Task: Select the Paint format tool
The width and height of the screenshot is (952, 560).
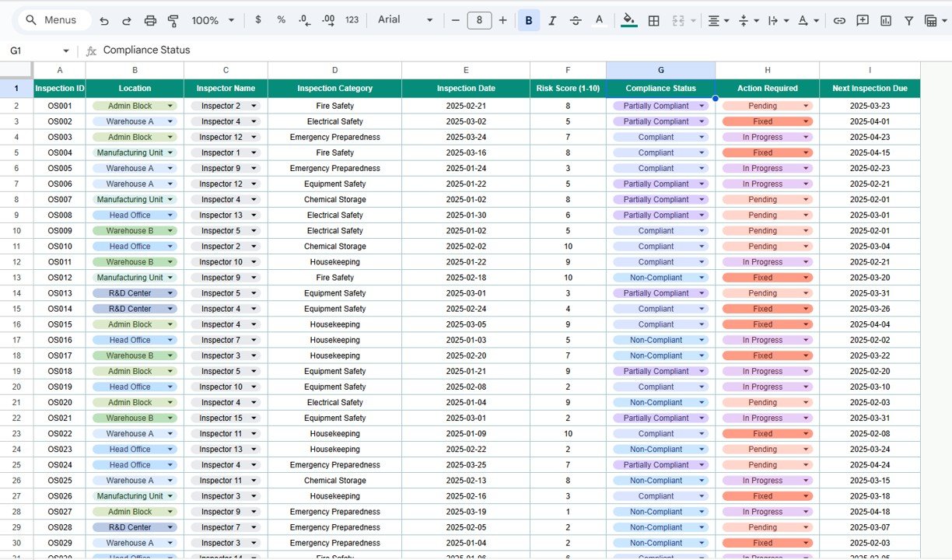Action: 173,19
